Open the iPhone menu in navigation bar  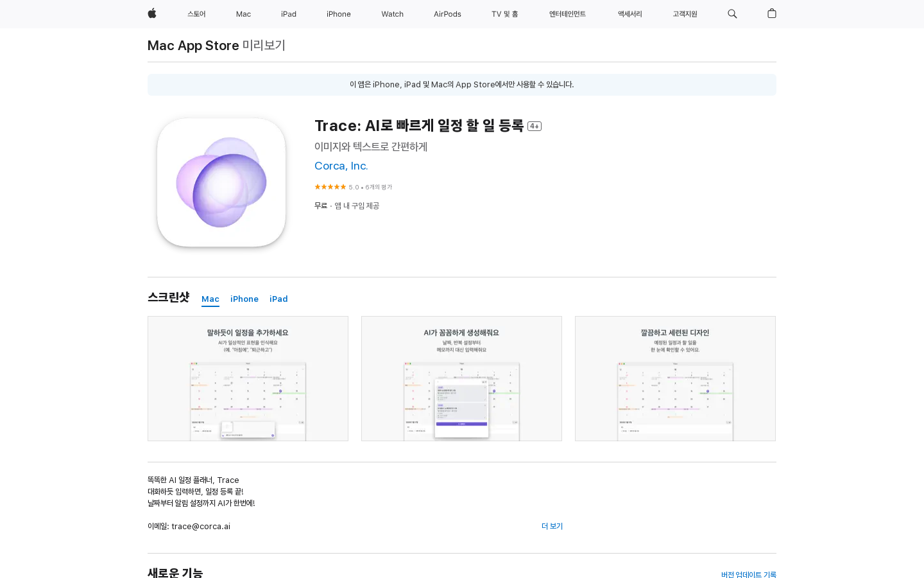(339, 14)
